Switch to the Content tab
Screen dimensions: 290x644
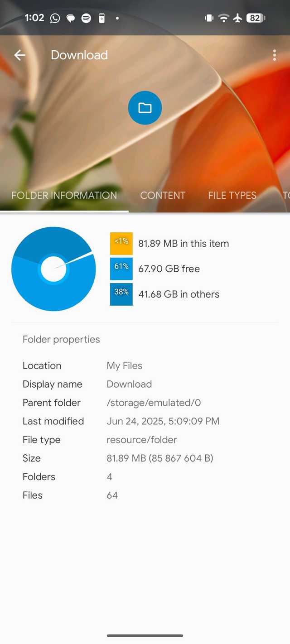[x=163, y=195]
